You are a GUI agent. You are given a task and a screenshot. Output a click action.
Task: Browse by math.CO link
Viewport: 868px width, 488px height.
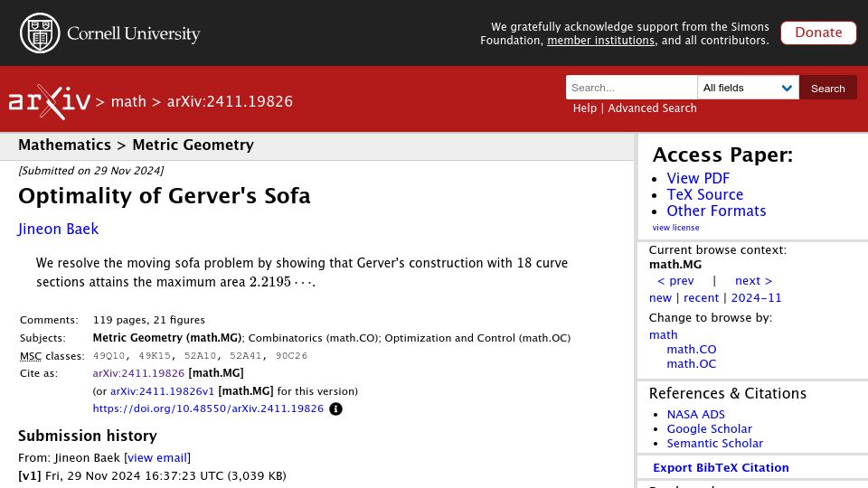point(692,349)
